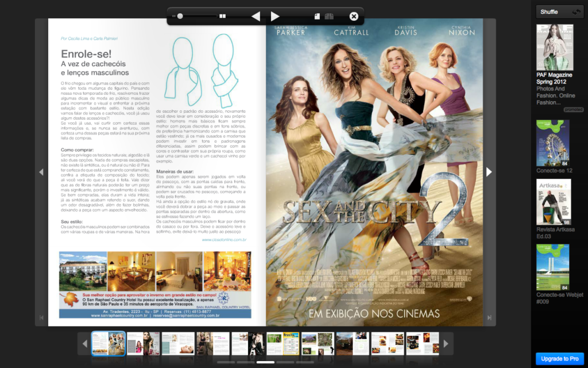Viewport: 588px width, 368px height.
Task: Open third spread thumbnail with reclining face
Action: tap(178, 343)
